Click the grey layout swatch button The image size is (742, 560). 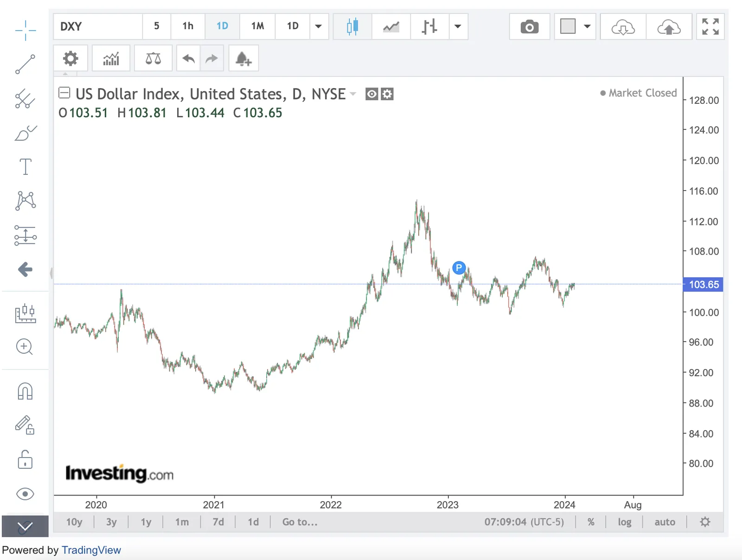568,26
